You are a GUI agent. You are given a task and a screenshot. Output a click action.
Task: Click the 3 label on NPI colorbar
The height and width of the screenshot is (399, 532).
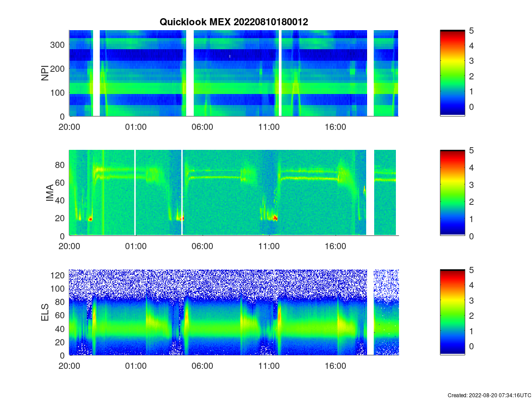pyautogui.click(x=472, y=61)
